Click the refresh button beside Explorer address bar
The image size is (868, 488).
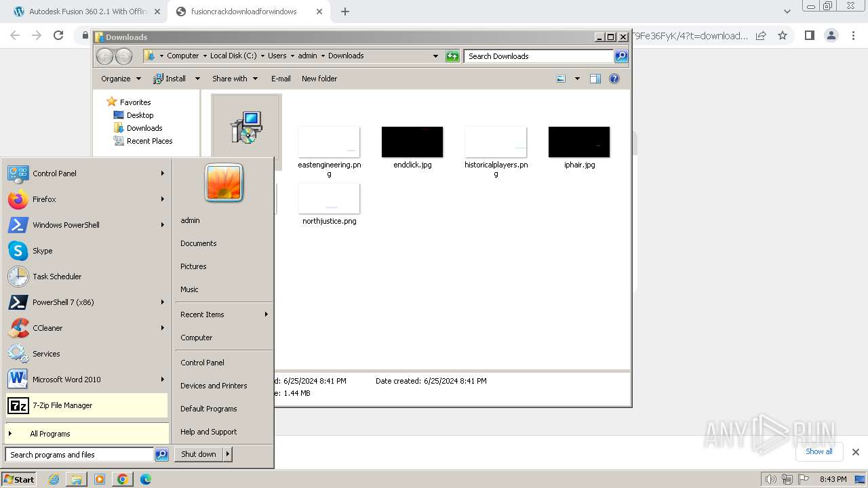[x=452, y=56]
